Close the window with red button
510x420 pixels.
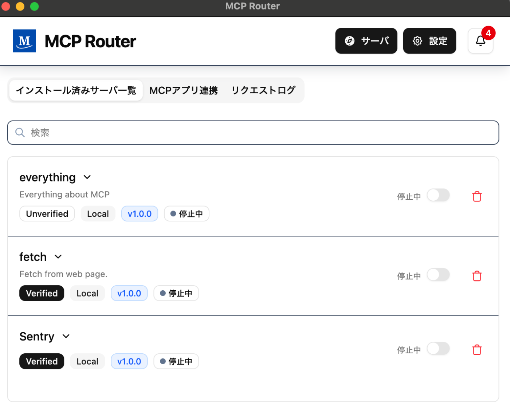(5, 6)
